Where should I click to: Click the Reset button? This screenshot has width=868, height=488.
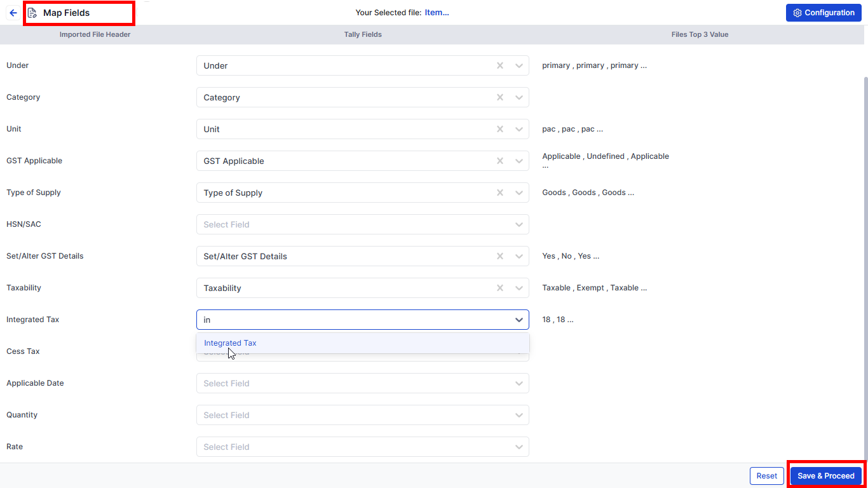click(767, 476)
